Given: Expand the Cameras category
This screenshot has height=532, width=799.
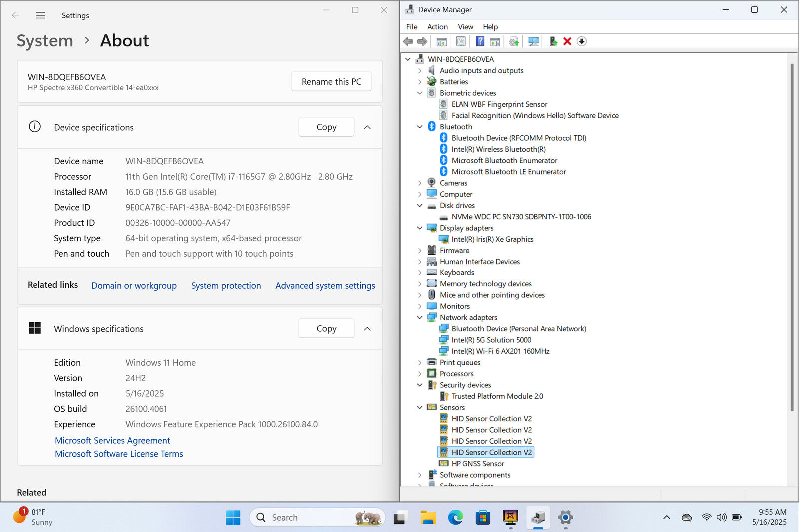Looking at the screenshot, I should pos(420,183).
